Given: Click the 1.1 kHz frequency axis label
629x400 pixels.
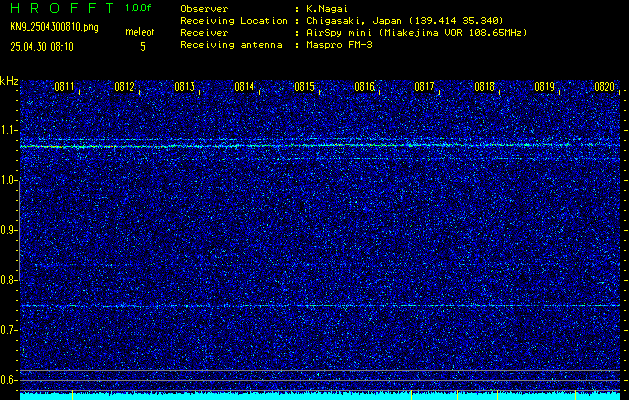Looking at the screenshot, I should pos(9,130).
